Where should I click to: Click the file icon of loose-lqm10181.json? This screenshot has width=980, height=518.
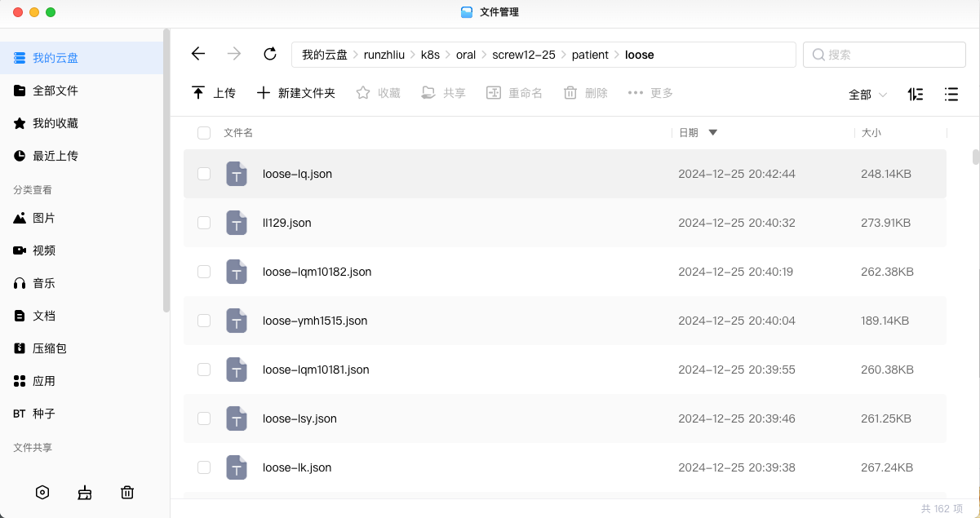[x=237, y=370]
